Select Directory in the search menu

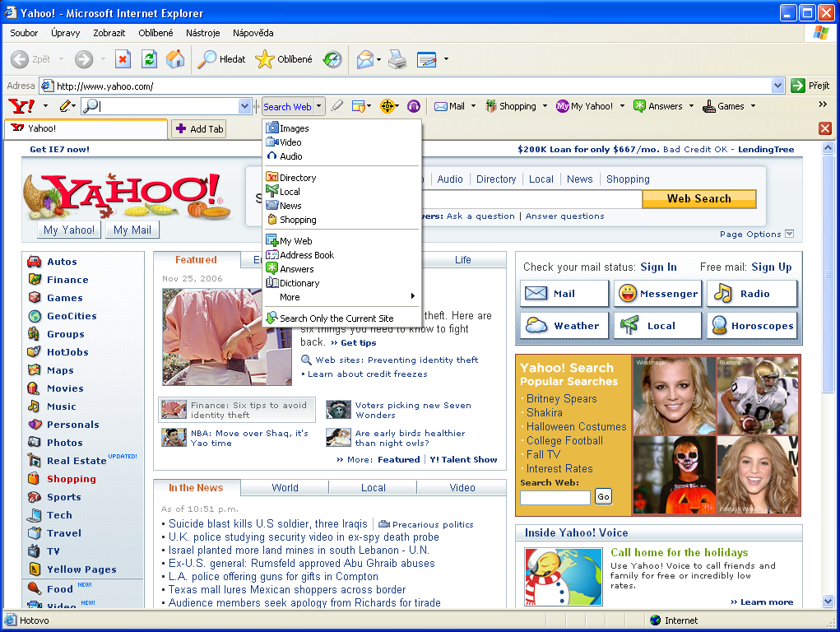[341, 178]
